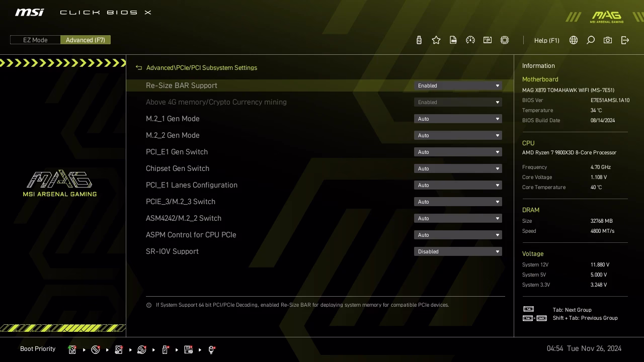Click the Above 4G memory/Crypto Currency mining label
Image resolution: width=644 pixels, height=362 pixels.
click(x=216, y=102)
